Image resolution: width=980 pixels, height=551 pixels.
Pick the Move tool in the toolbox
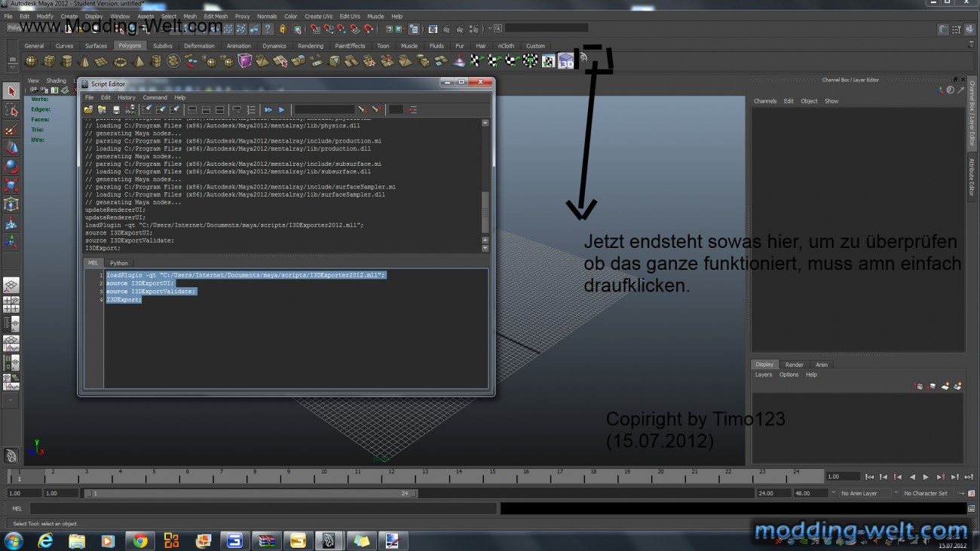(11, 148)
